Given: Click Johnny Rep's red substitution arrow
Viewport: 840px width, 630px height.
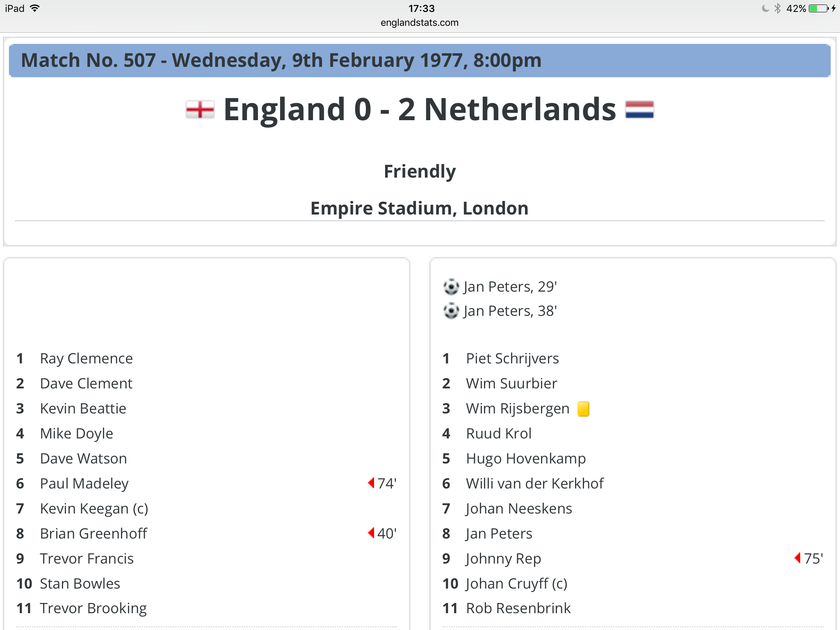Looking at the screenshot, I should pos(797,558).
